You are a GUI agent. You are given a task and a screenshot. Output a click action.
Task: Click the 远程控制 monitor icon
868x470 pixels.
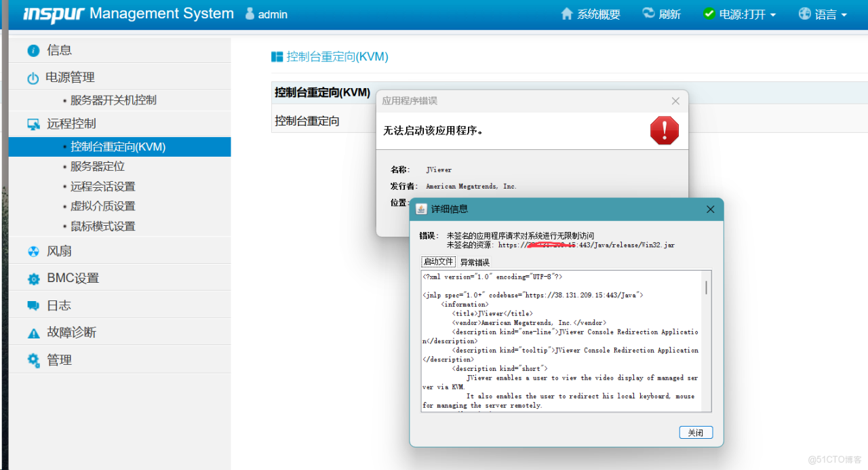(33, 124)
